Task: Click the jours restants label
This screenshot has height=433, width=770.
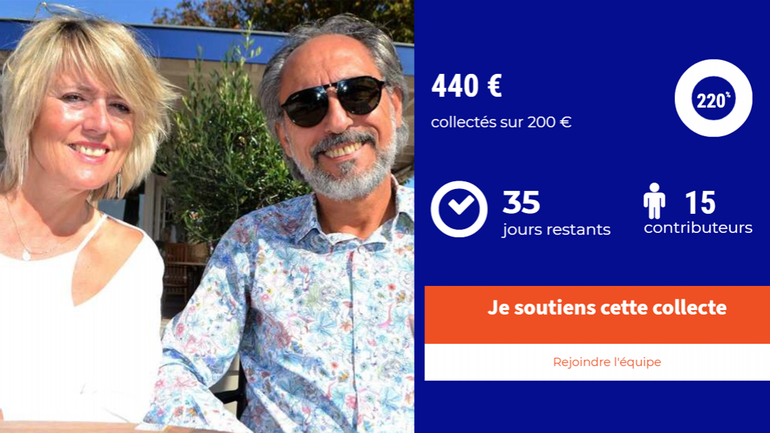Action: tap(556, 230)
